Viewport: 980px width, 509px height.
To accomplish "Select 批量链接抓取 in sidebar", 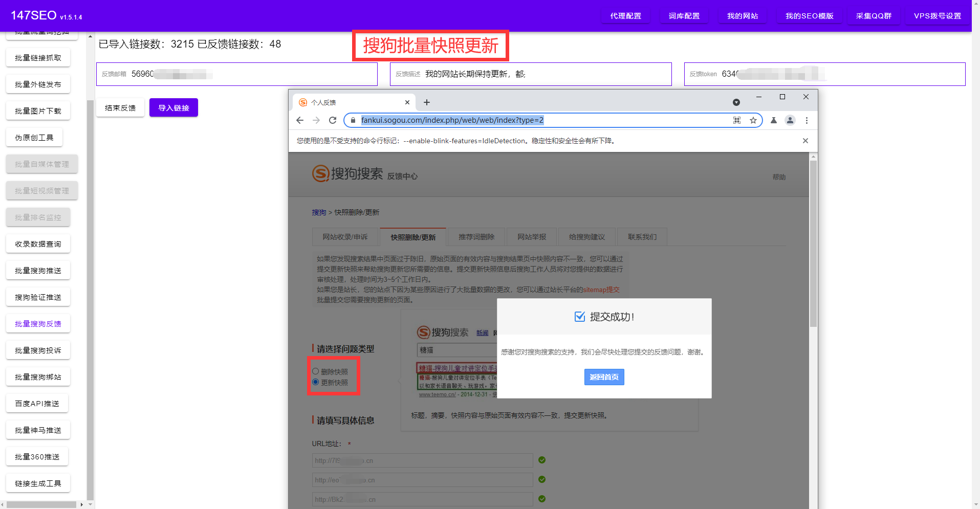I will [x=38, y=58].
